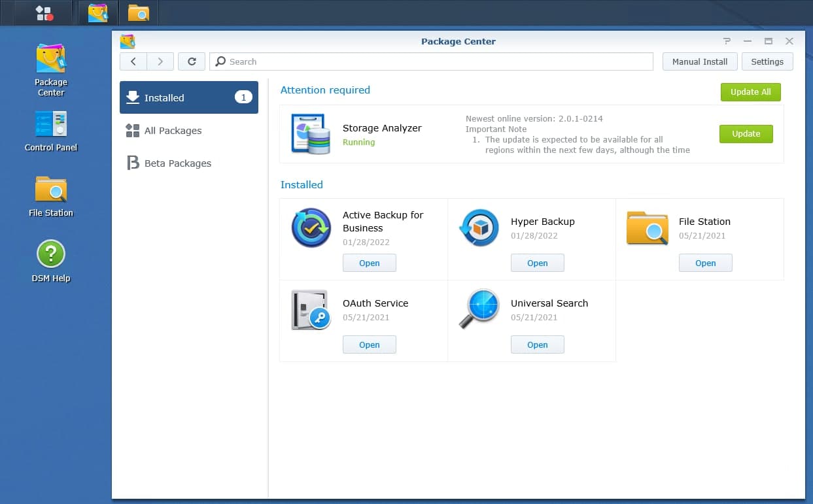
Task: Open File Station desktop shortcut
Action: pyautogui.click(x=51, y=197)
